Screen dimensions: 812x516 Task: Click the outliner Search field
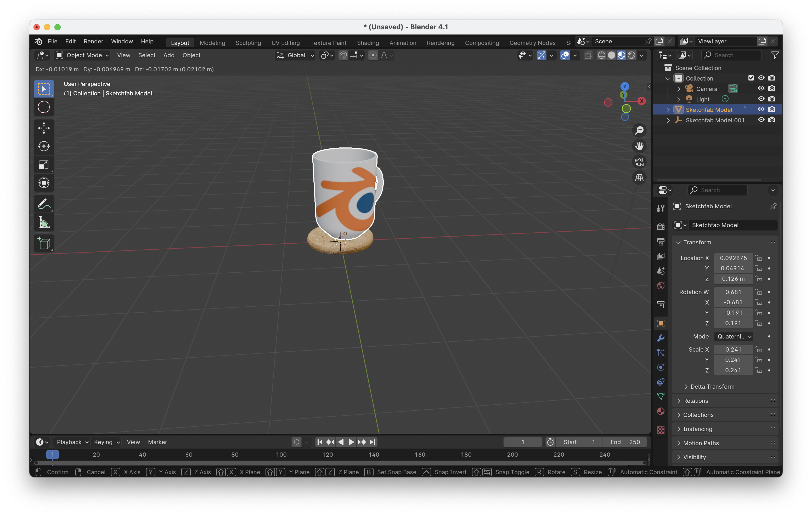pos(731,55)
